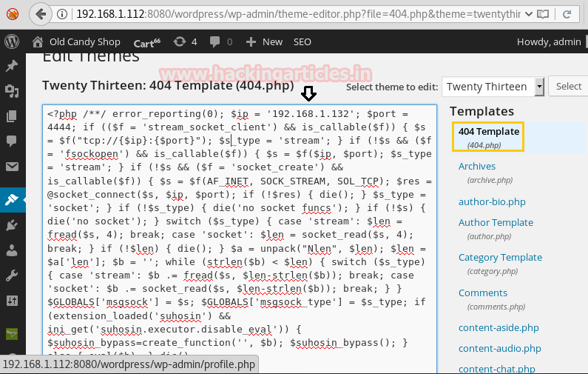Open the Author Template link
Viewport: 588px width, 374px height.
pos(496,222)
